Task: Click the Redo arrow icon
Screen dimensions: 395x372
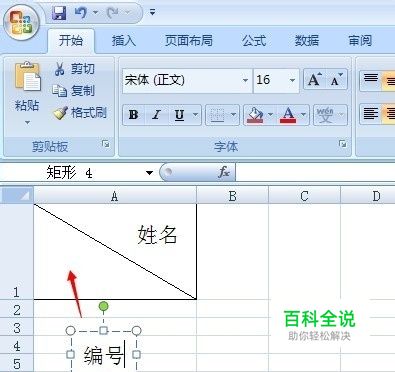Action: [113, 13]
